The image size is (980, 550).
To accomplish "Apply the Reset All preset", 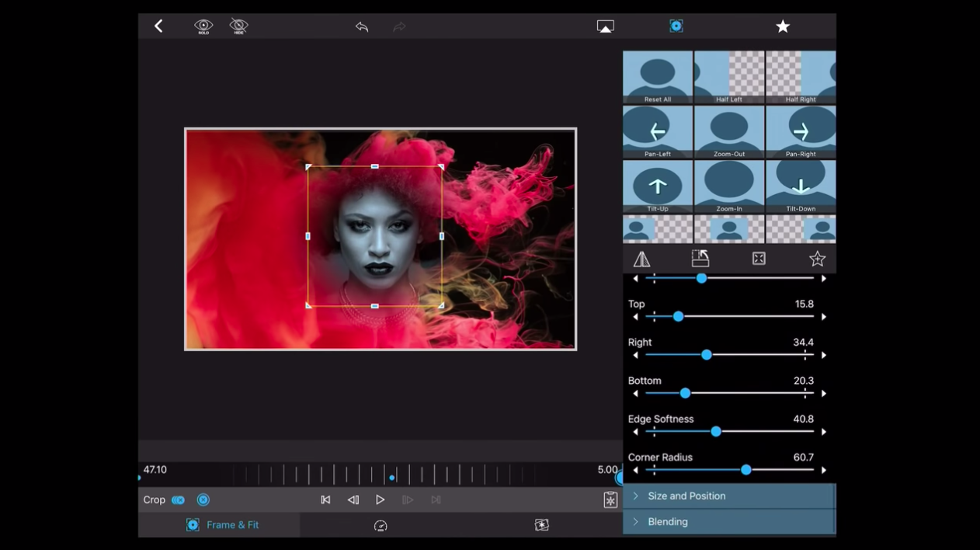I will coord(657,78).
